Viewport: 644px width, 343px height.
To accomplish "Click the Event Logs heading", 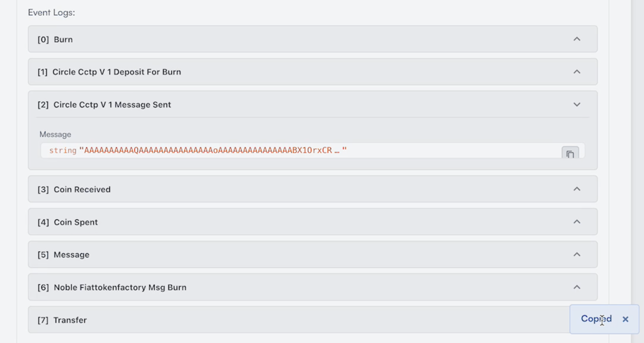I will pyautogui.click(x=52, y=13).
